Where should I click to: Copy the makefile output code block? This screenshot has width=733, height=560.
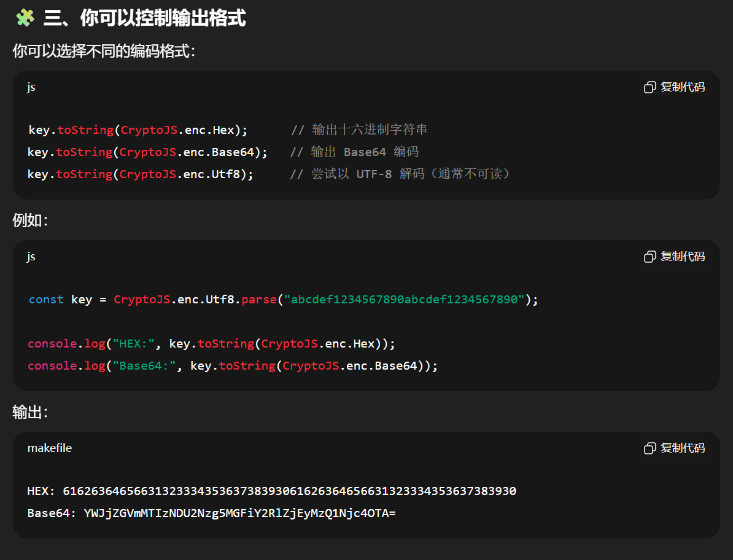[x=674, y=448]
